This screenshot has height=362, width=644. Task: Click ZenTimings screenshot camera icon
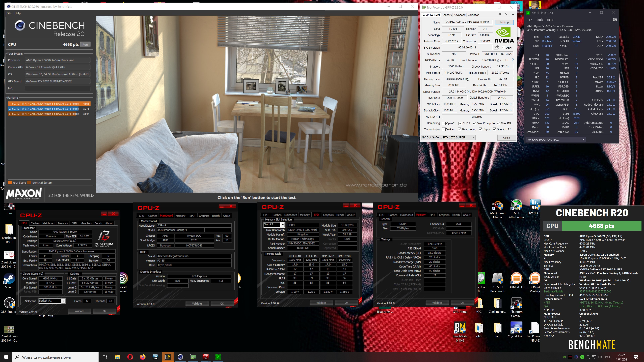pyautogui.click(x=614, y=20)
